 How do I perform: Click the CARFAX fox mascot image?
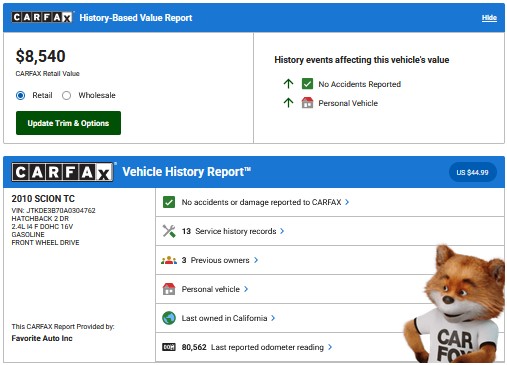click(455, 304)
